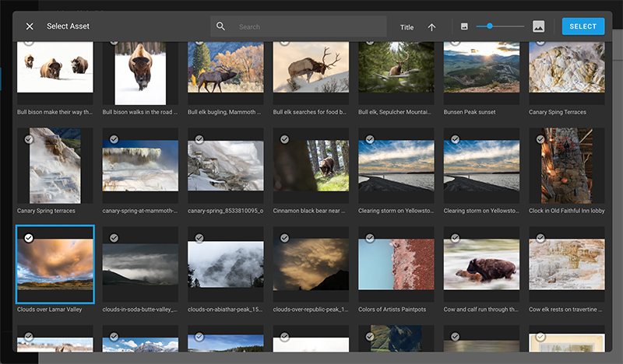
Task: Select the Bull bison make their way thumbnail
Action: coord(55,67)
